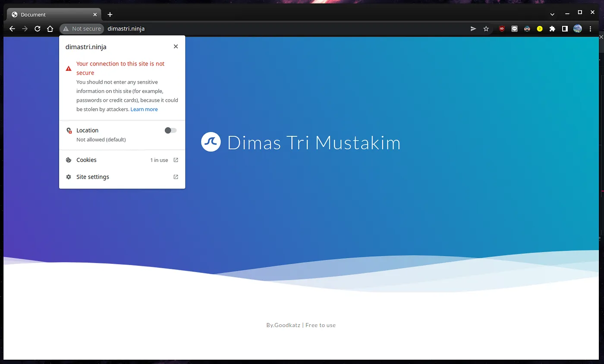604x364 pixels.
Task: Go to the browser home page
Action: pyautogui.click(x=50, y=29)
